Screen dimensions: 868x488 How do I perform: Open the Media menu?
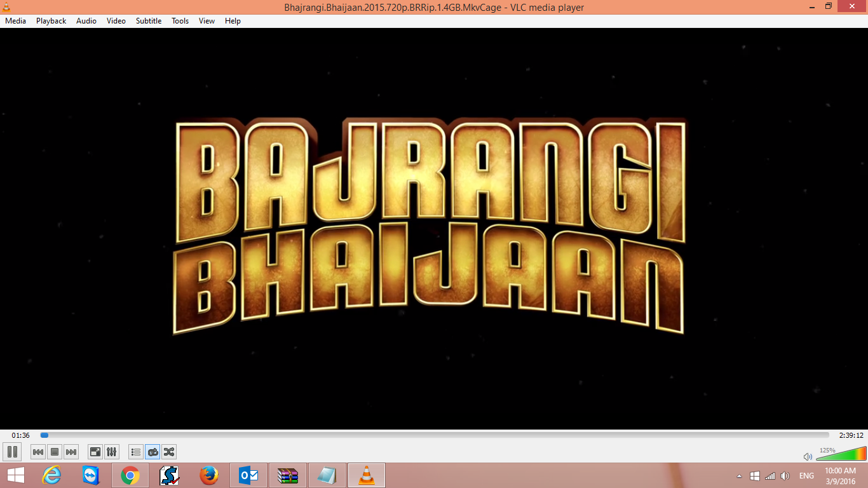pyautogui.click(x=16, y=21)
